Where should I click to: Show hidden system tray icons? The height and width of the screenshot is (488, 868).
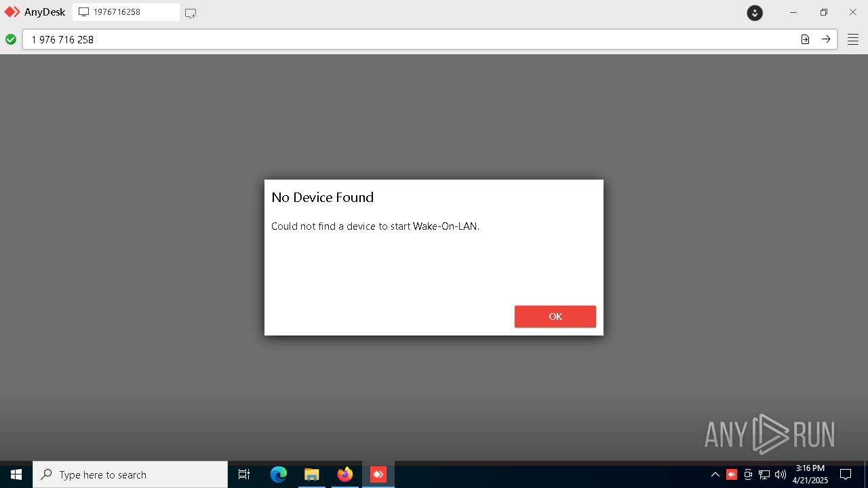pos(715,474)
